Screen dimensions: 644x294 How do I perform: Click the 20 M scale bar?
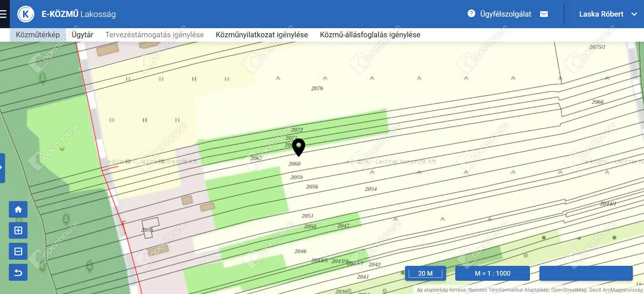tap(425, 273)
